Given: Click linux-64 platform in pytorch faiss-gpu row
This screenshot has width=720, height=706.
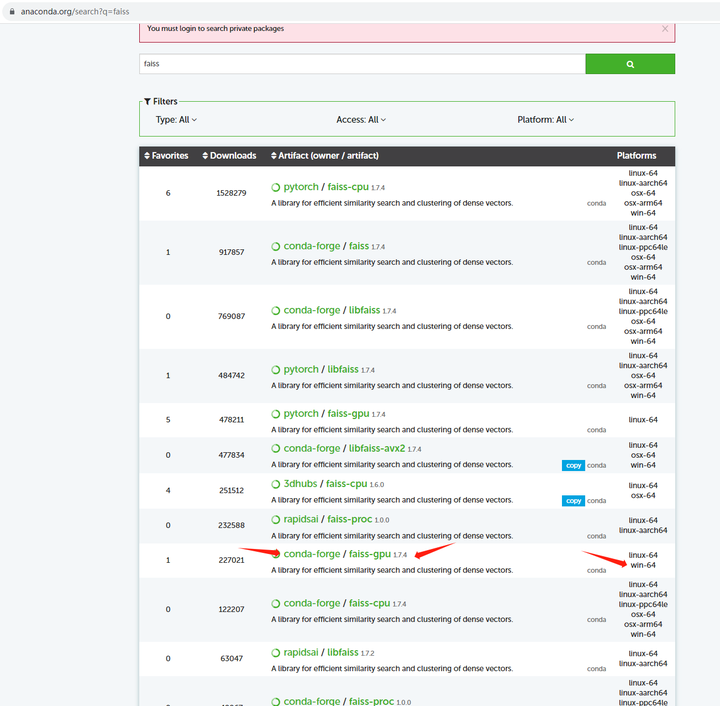Looking at the screenshot, I should 643,420.
